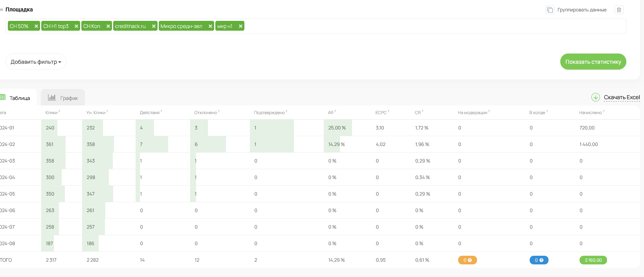Click the green Начислено total badge

coord(593,260)
